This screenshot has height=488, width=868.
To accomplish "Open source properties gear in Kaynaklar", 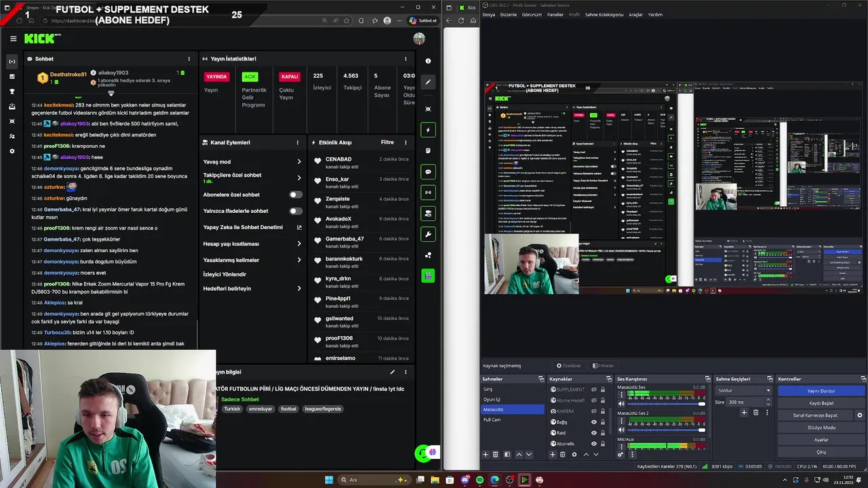I will (574, 454).
